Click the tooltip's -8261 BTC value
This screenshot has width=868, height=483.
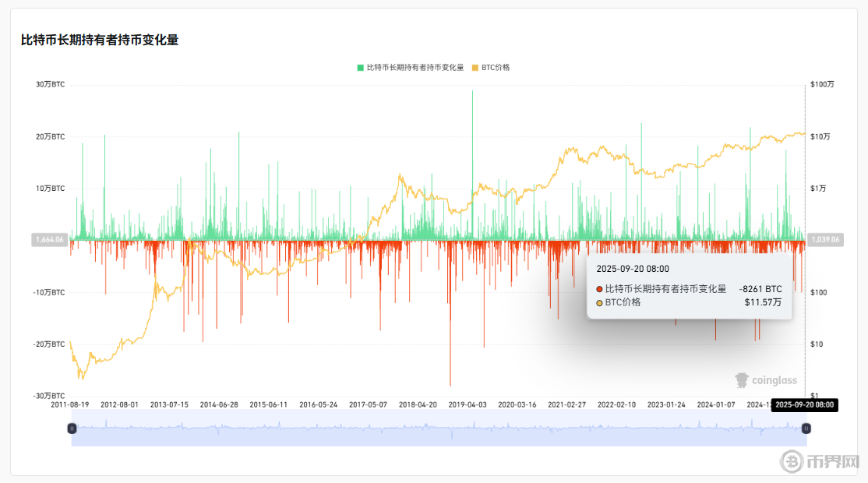click(x=760, y=289)
